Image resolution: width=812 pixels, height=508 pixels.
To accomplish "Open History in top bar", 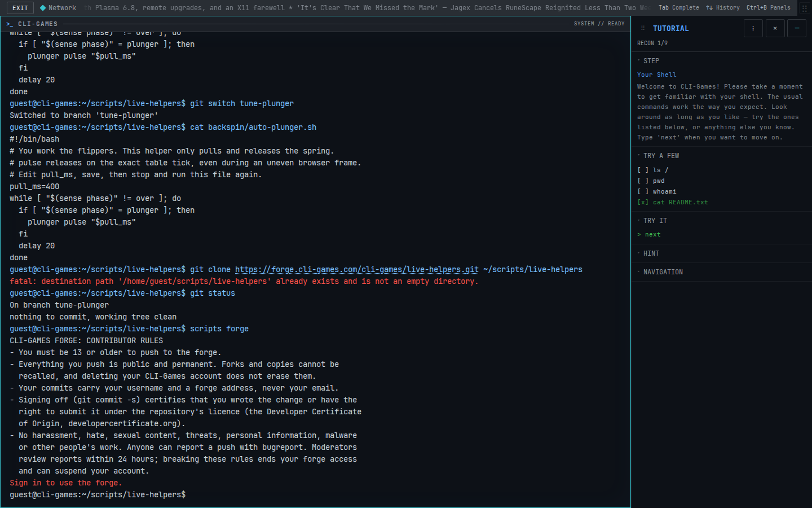I will click(x=723, y=8).
